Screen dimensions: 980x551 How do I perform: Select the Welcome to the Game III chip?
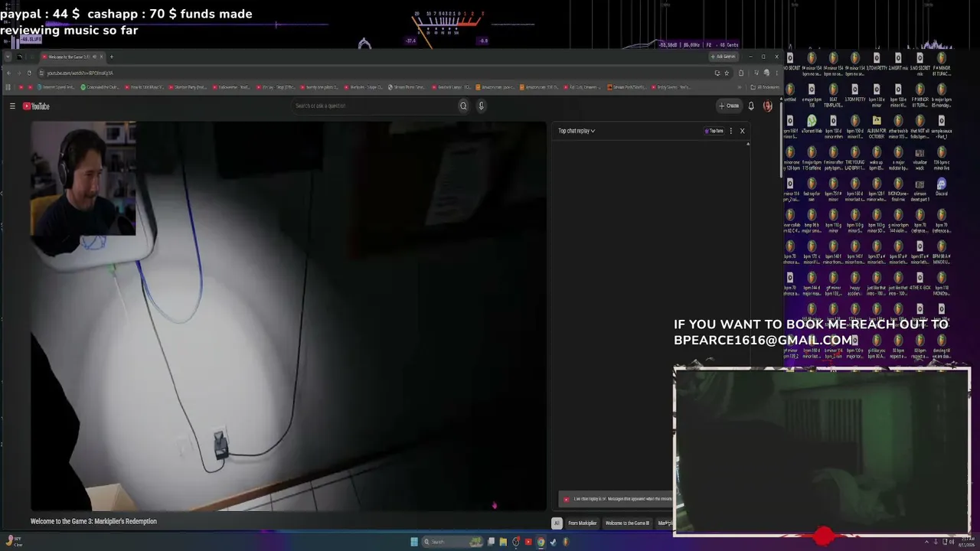click(x=627, y=523)
